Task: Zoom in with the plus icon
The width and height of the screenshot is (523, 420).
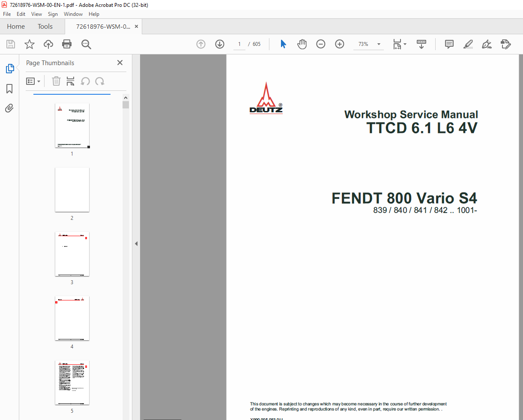Action: click(x=340, y=44)
